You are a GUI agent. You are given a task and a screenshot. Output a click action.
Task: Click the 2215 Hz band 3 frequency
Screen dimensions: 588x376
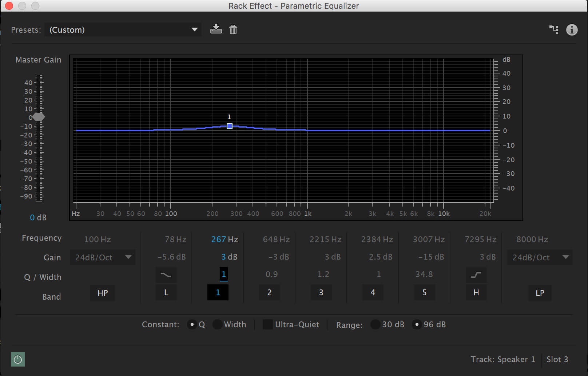(x=325, y=239)
